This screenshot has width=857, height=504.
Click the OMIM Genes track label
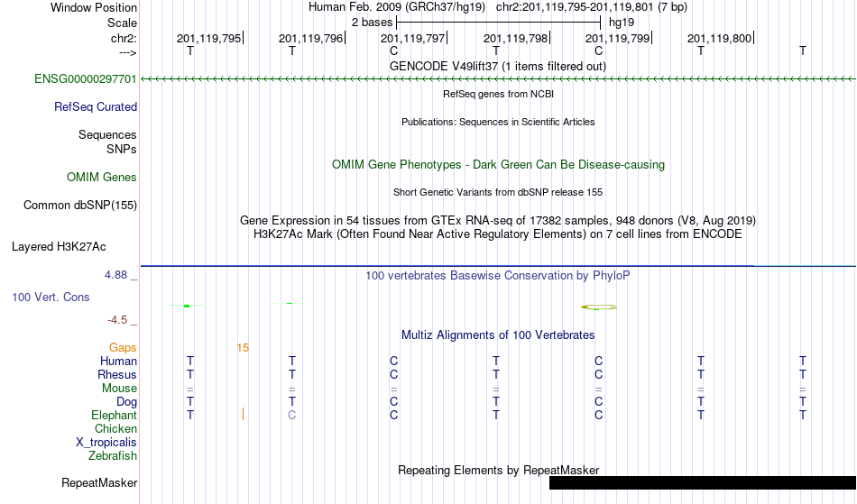tap(102, 178)
